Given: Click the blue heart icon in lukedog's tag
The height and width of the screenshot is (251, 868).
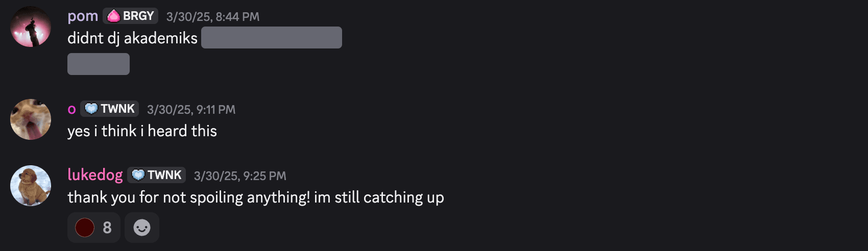Looking at the screenshot, I should (138, 175).
